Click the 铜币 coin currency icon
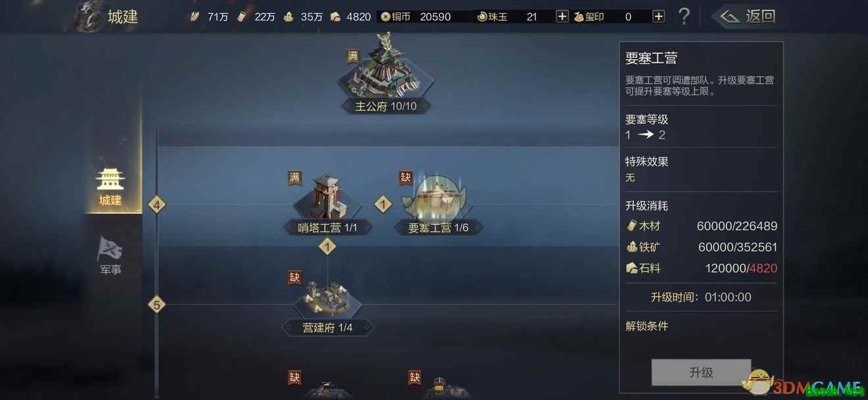This screenshot has width=868, height=400. click(x=385, y=16)
